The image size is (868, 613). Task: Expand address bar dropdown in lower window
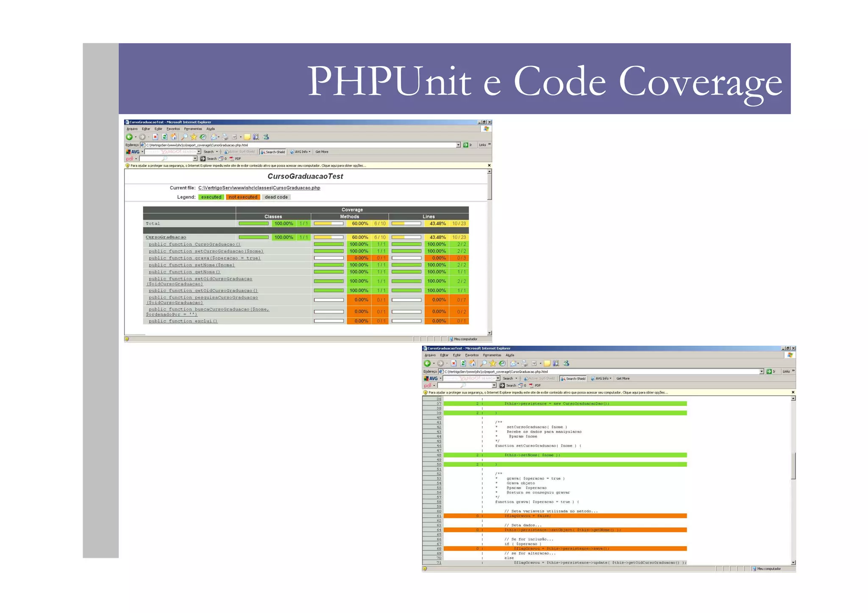click(x=762, y=372)
